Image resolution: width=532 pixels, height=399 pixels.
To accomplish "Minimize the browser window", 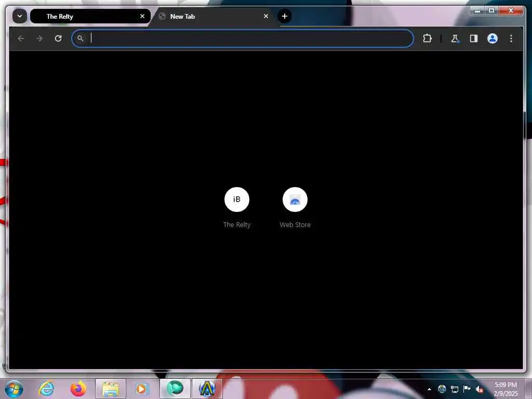I will pos(477,10).
